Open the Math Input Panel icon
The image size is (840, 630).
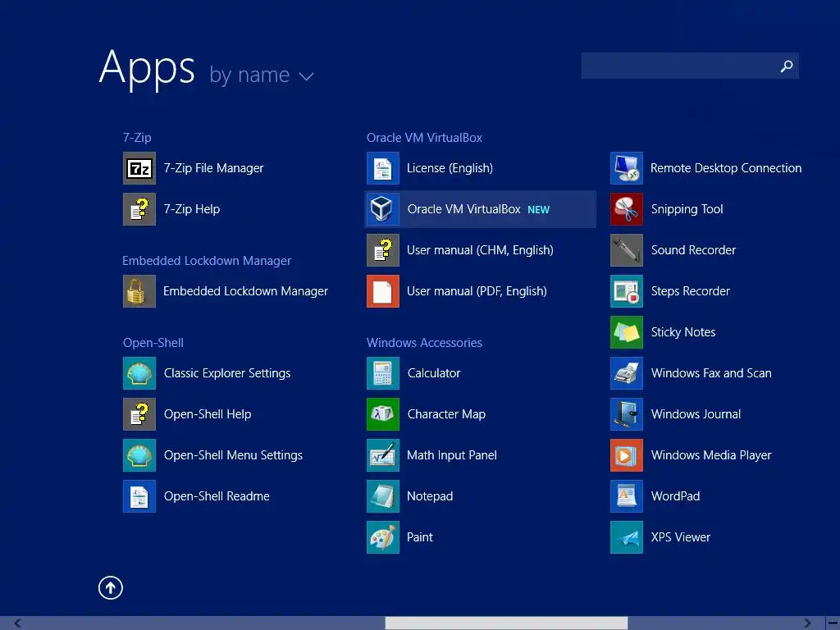coord(383,455)
